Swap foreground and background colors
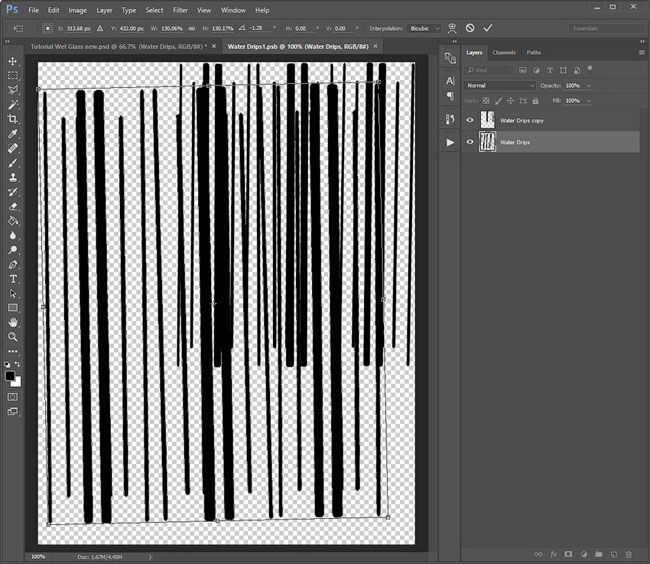The image size is (650, 564). pos(17,364)
